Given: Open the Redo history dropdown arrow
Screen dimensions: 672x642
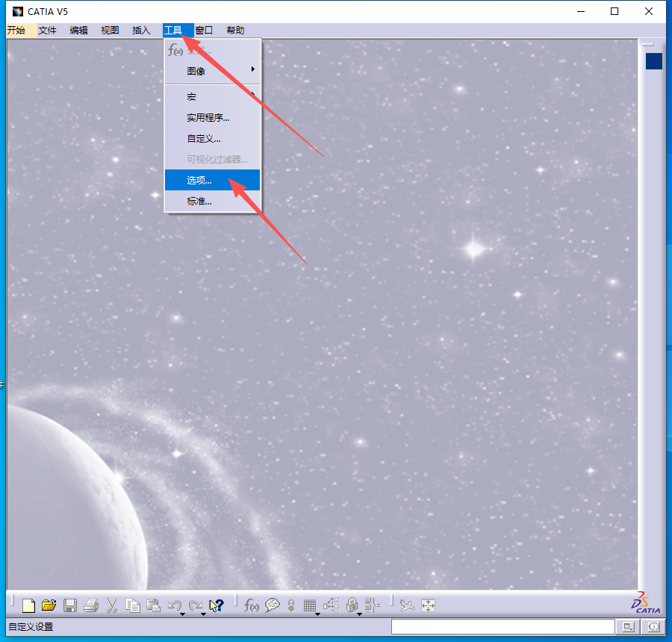Looking at the screenshot, I should pyautogui.click(x=203, y=614).
